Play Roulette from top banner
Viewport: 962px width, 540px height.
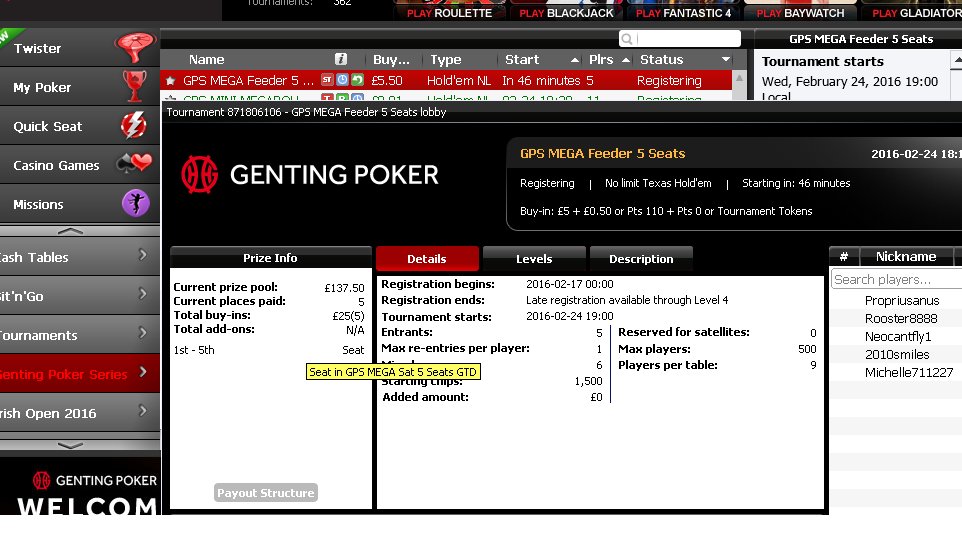pyautogui.click(x=450, y=13)
